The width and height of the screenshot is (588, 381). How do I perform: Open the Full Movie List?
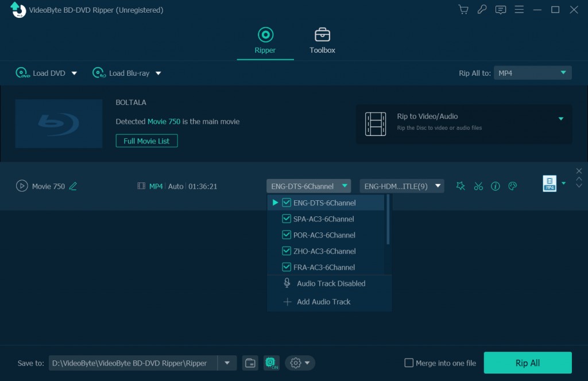pos(146,140)
